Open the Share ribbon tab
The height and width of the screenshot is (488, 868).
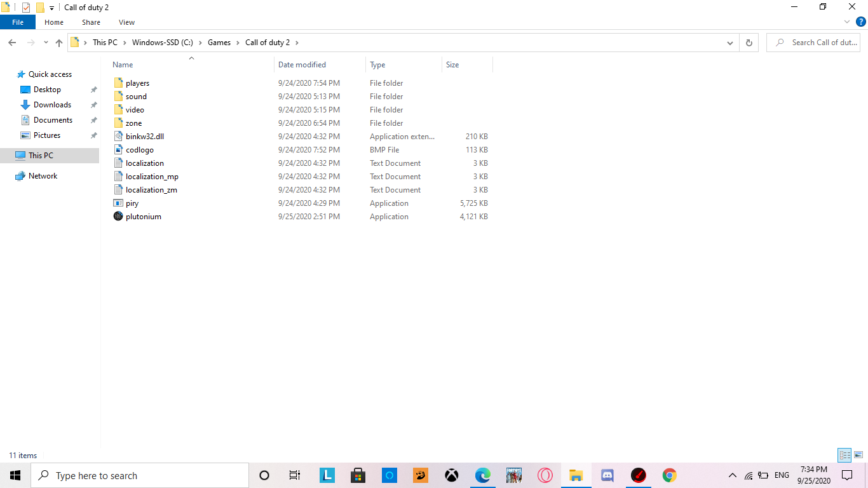91,22
